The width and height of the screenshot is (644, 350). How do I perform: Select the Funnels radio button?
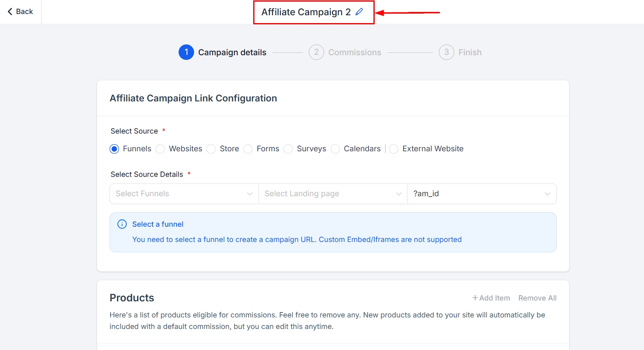tap(114, 149)
